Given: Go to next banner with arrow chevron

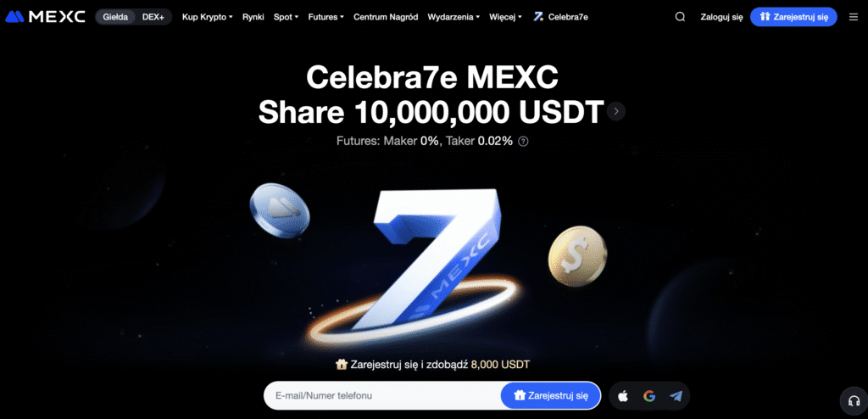Looking at the screenshot, I should point(616,111).
